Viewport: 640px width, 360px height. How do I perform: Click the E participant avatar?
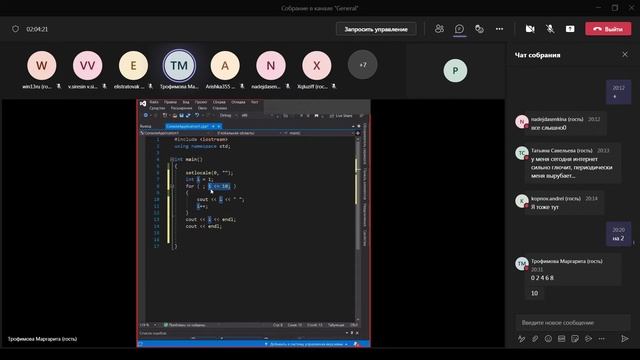(133, 65)
